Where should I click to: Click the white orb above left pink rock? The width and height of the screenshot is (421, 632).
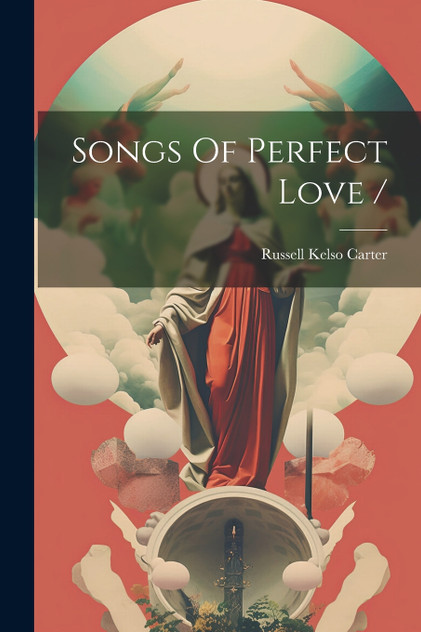(152, 433)
